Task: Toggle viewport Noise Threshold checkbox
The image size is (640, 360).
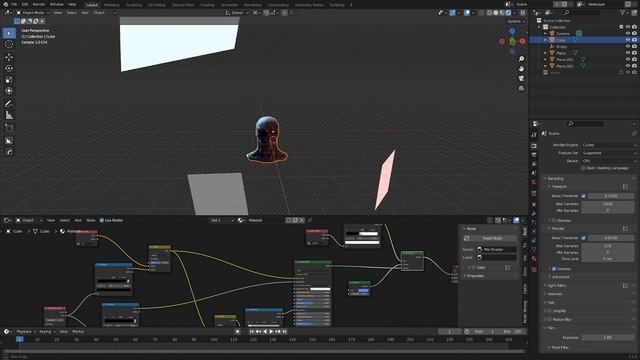Action: [583, 196]
